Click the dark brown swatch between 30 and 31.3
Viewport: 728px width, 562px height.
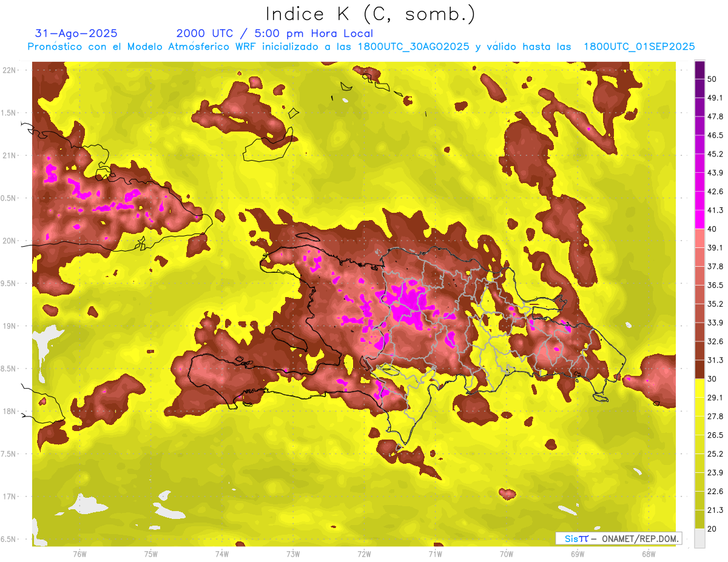tap(699, 369)
